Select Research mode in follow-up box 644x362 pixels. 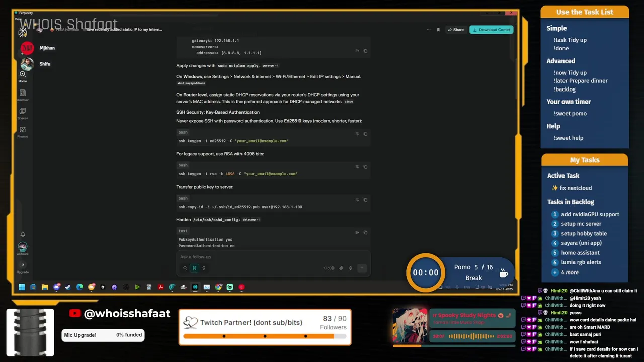[194, 268]
